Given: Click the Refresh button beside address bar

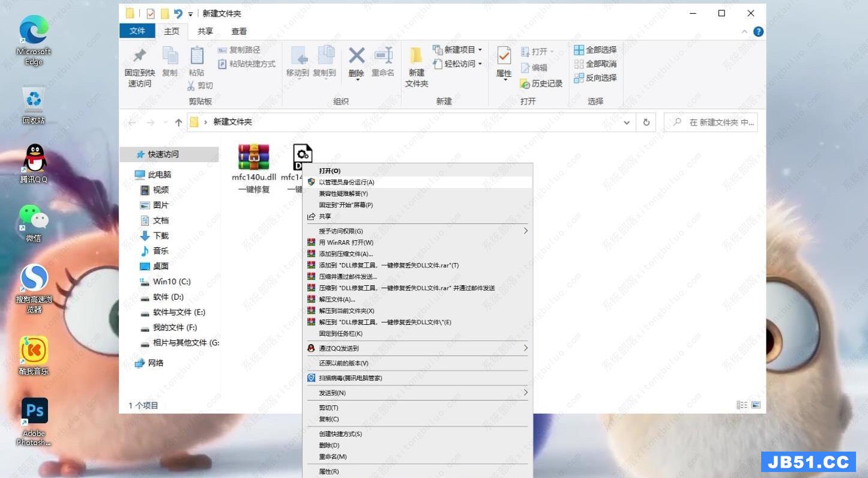Looking at the screenshot, I should [x=646, y=122].
